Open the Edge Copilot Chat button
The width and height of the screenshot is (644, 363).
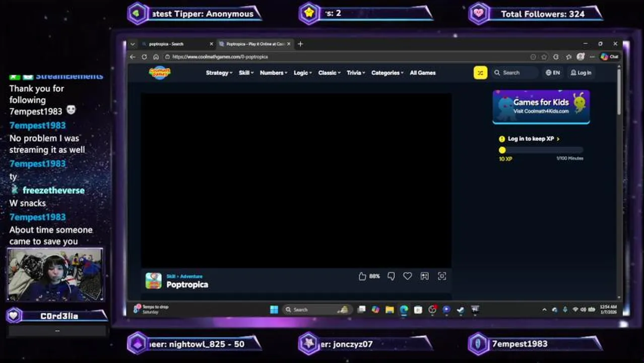pyautogui.click(x=609, y=57)
